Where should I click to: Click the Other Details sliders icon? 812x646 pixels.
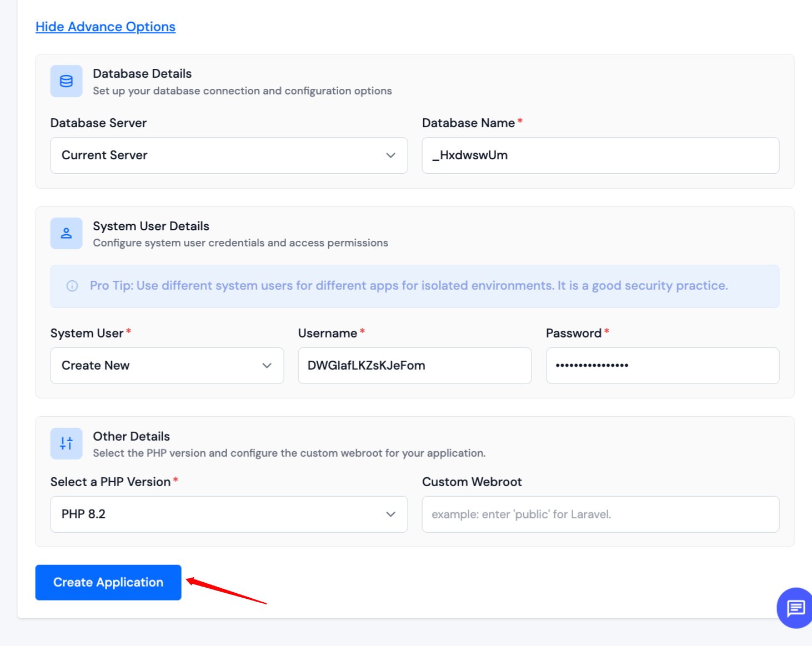point(66,443)
